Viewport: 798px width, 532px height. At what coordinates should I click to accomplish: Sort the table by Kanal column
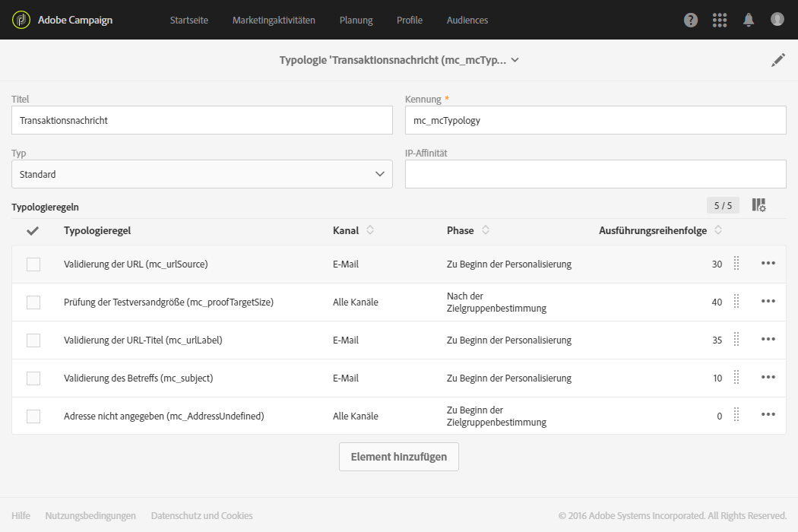370,230
